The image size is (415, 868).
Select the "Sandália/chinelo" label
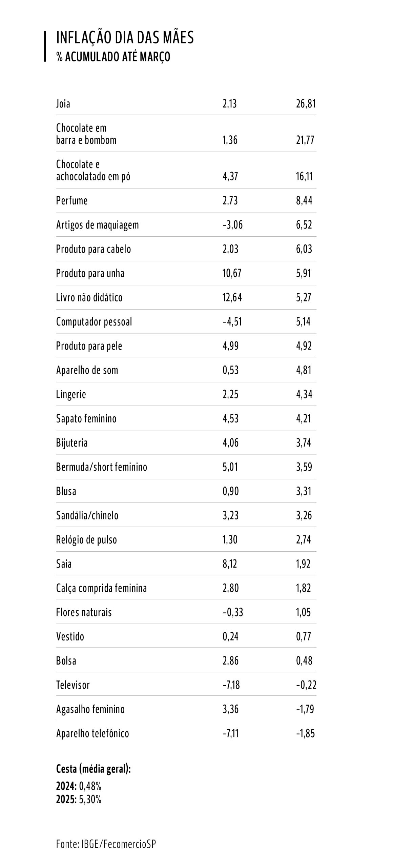87,515
